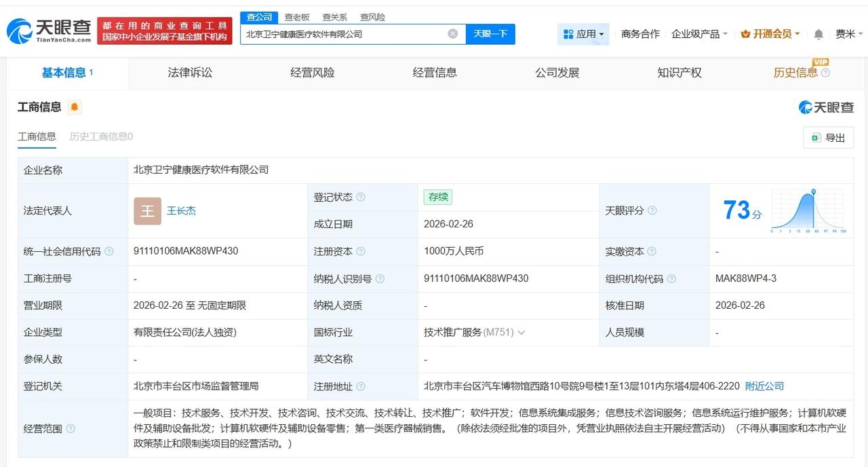Open the notification bell

coord(818,33)
